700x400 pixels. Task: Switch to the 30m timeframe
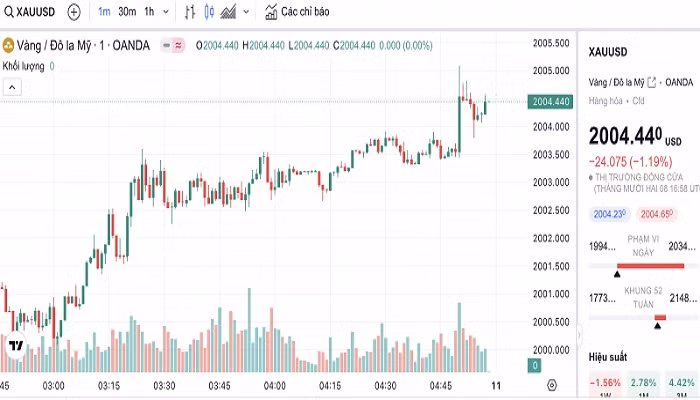(127, 12)
